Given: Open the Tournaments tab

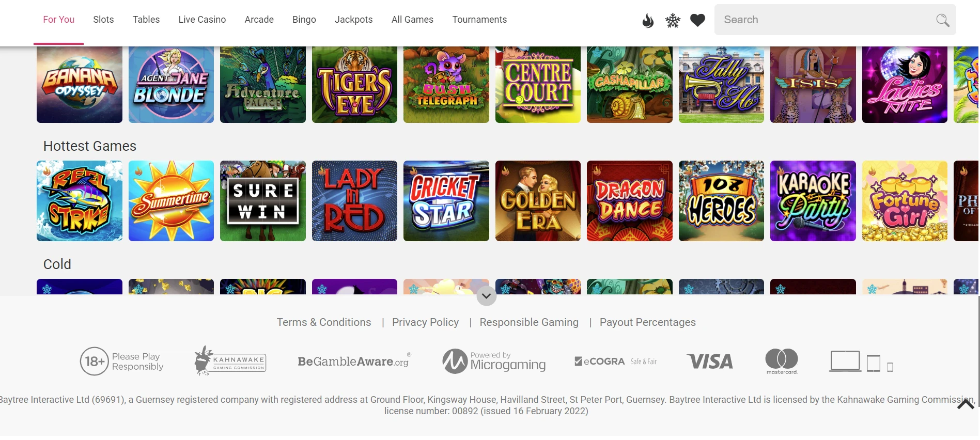Looking at the screenshot, I should coord(479,20).
